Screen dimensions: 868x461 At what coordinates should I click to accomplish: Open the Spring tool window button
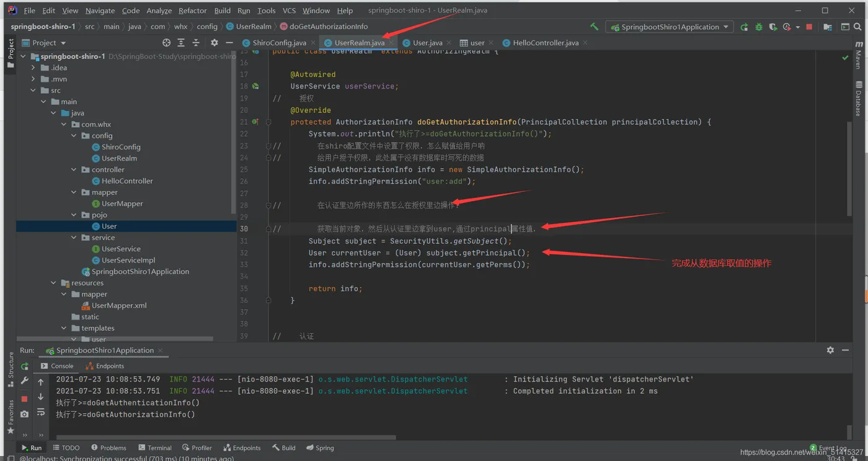(319, 447)
